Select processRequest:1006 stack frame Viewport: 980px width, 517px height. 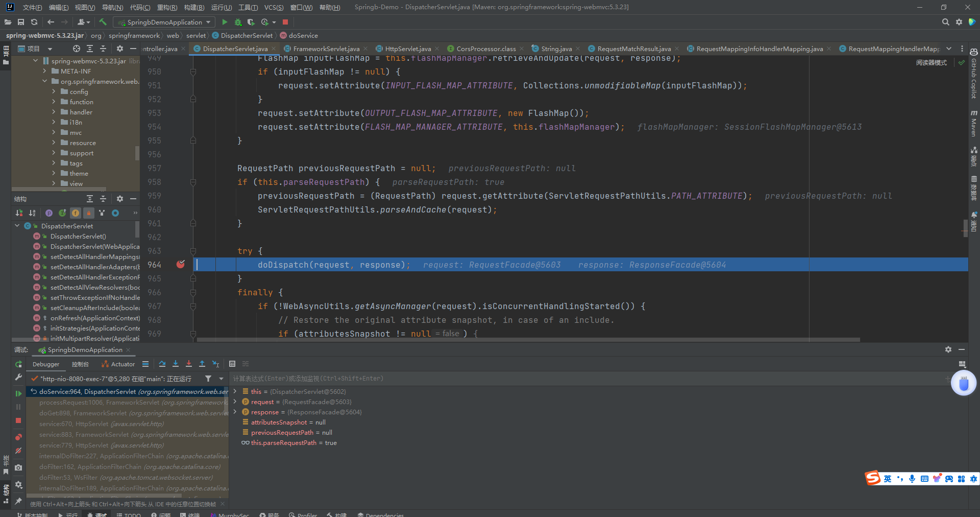click(x=128, y=402)
